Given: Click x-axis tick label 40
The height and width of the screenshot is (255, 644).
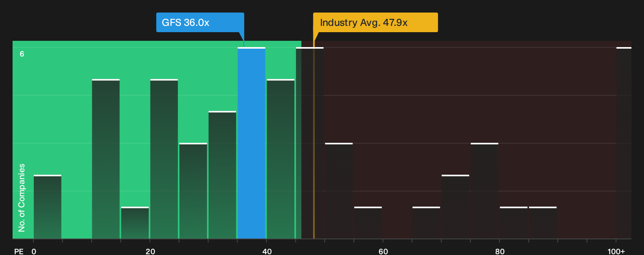Looking at the screenshot, I should pyautogui.click(x=267, y=251).
